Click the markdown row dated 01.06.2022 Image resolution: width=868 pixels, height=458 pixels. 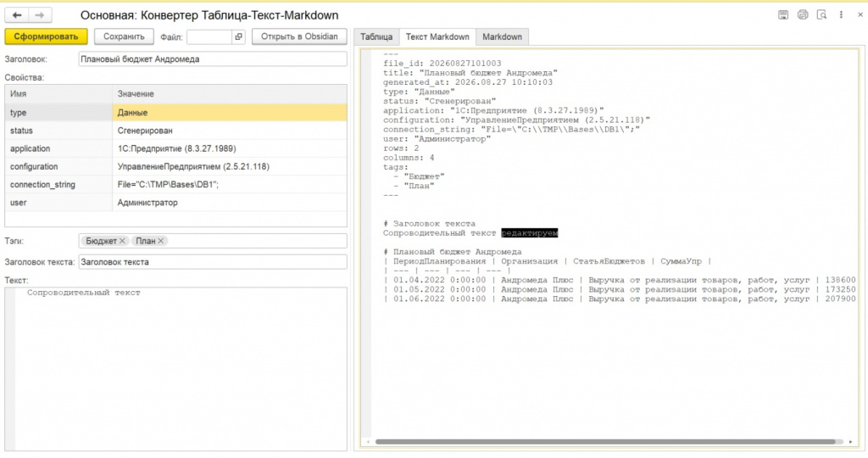[x=620, y=299]
